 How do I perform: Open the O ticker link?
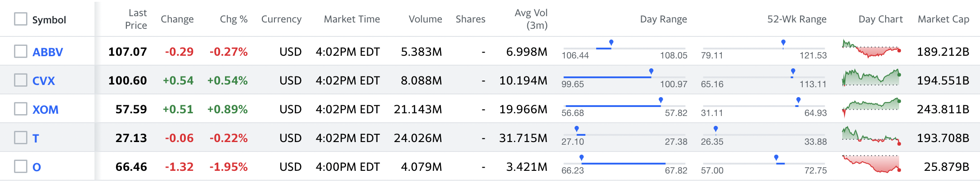36,167
